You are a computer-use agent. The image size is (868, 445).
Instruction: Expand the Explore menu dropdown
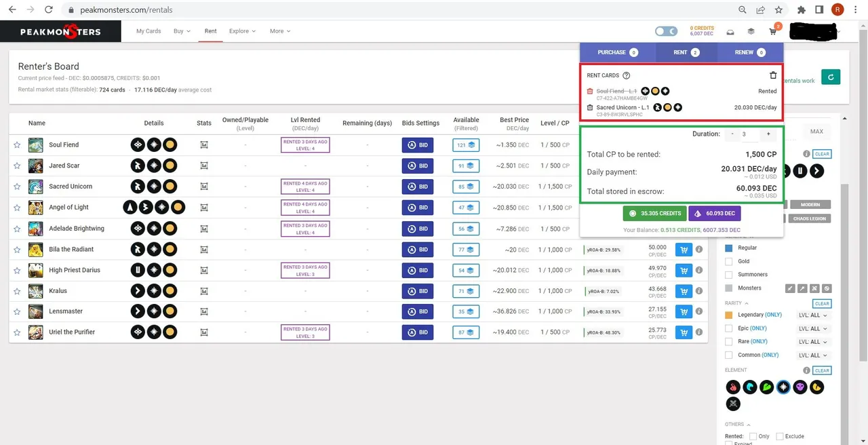(x=242, y=31)
